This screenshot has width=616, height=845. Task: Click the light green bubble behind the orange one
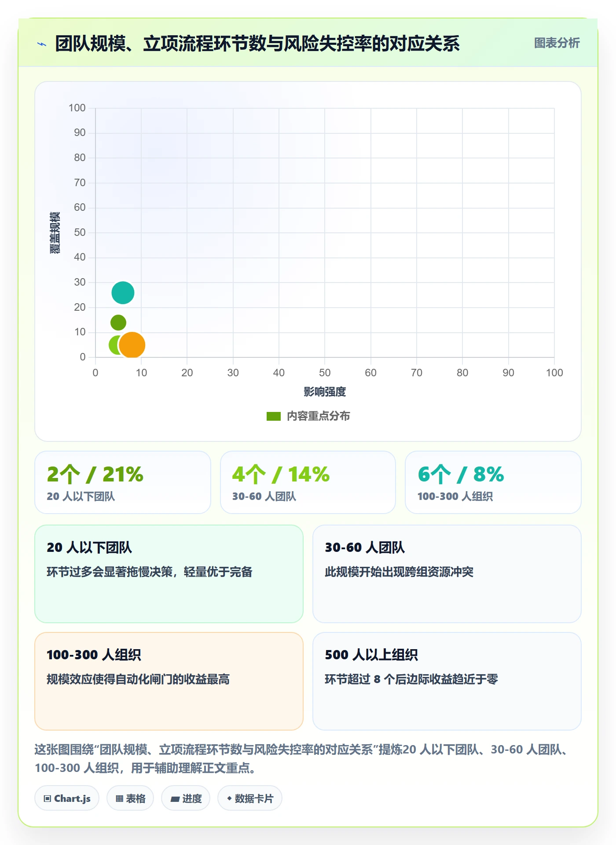[x=114, y=345]
